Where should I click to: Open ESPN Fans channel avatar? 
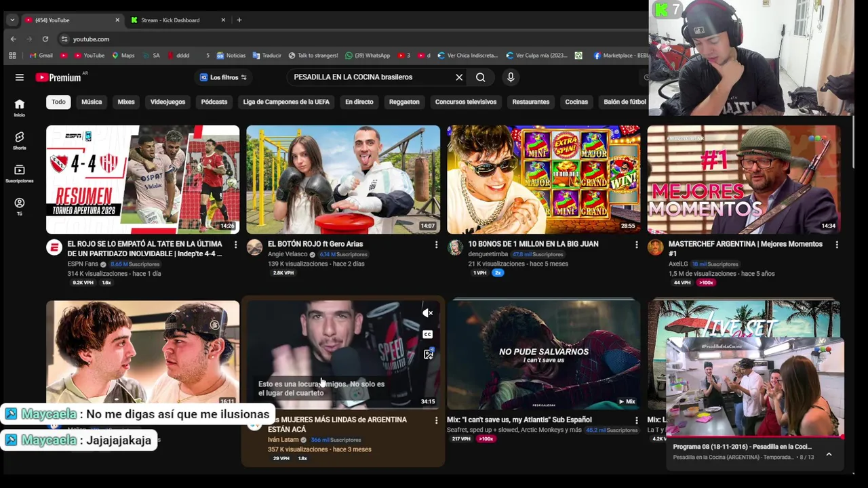[54, 247]
